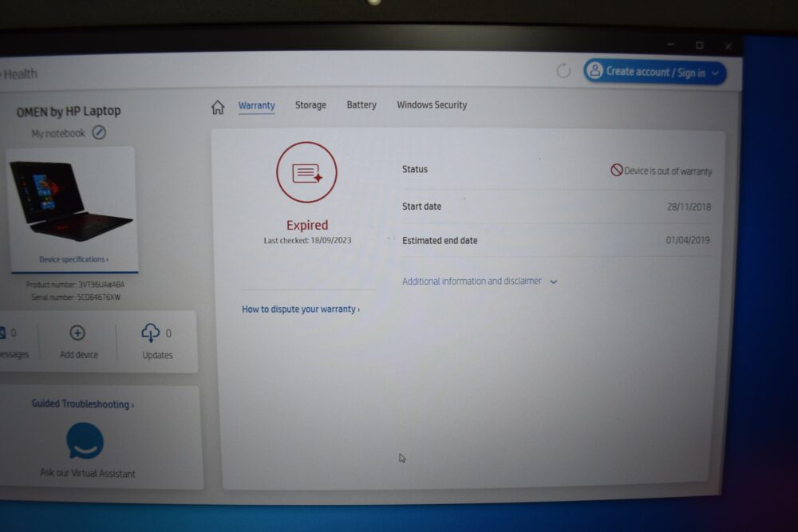Switch to the Warranty tab
Screen dimensions: 798x532
256,105
